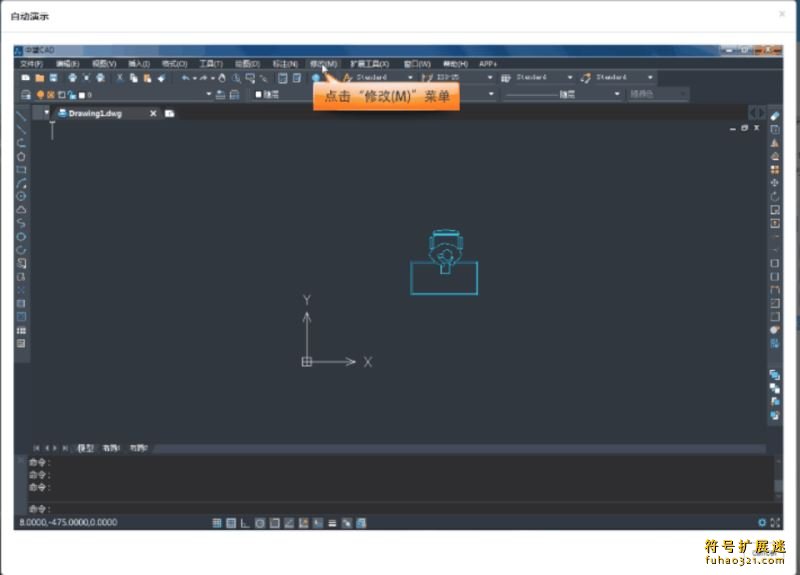The width and height of the screenshot is (800, 575).
Task: Select the Rectangle draw tool
Action: 21,170
